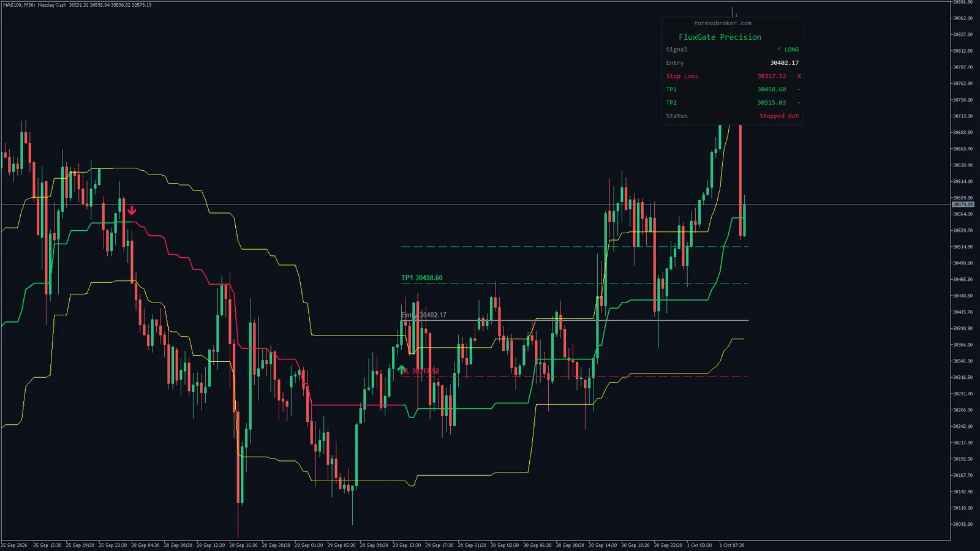Click Stop Loss value 30317.52 in panel
Image resolution: width=980 pixels, height=551 pixels.
[x=772, y=76]
